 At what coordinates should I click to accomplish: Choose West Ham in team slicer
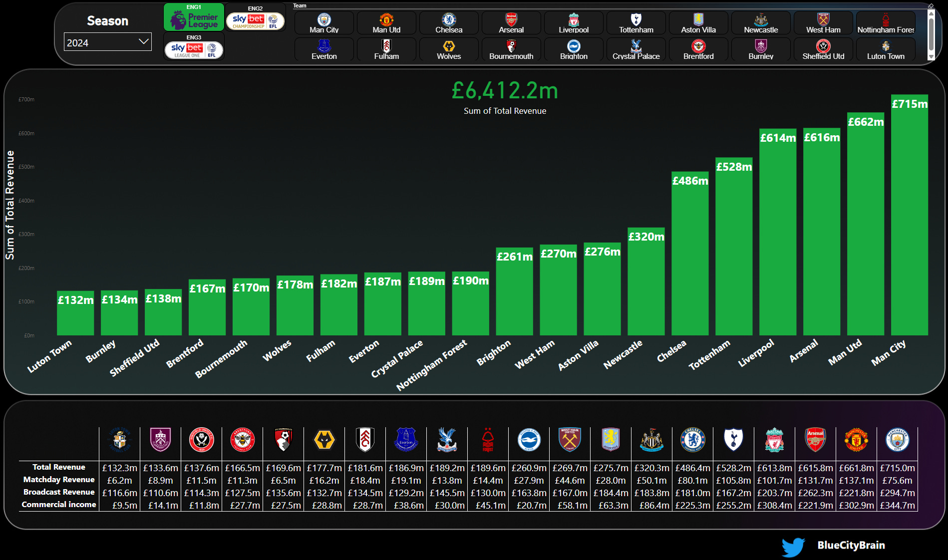[823, 23]
